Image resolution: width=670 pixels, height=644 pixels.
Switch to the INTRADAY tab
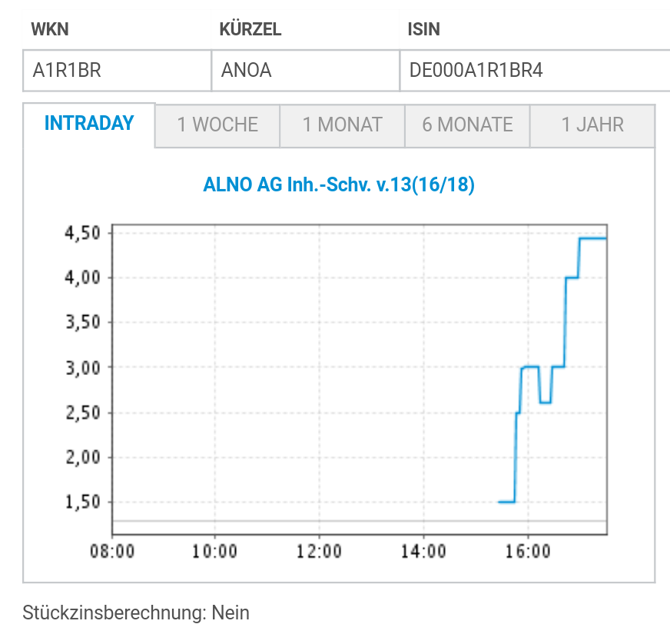click(89, 124)
